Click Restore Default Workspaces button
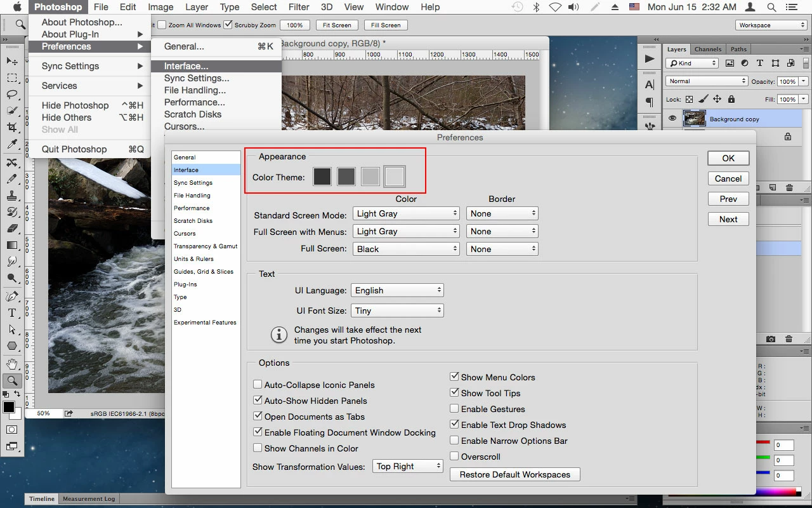This screenshot has height=508, width=812. pos(515,475)
